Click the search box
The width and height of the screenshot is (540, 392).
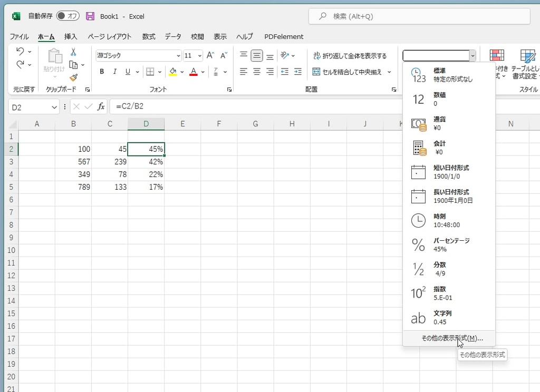pos(419,16)
